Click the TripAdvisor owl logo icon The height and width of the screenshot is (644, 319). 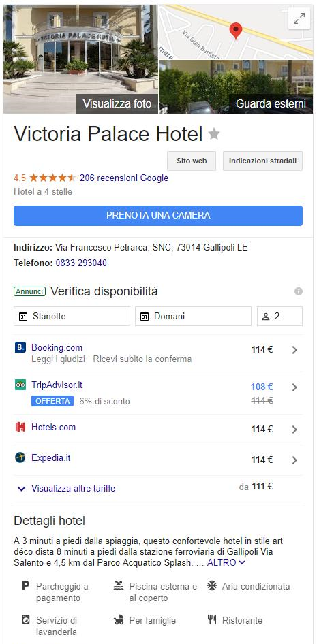click(20, 385)
